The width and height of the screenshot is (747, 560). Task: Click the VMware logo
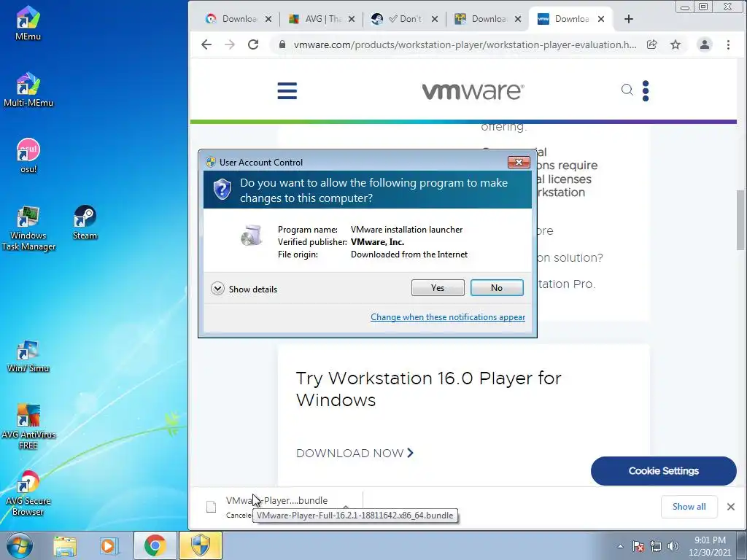pos(473,90)
